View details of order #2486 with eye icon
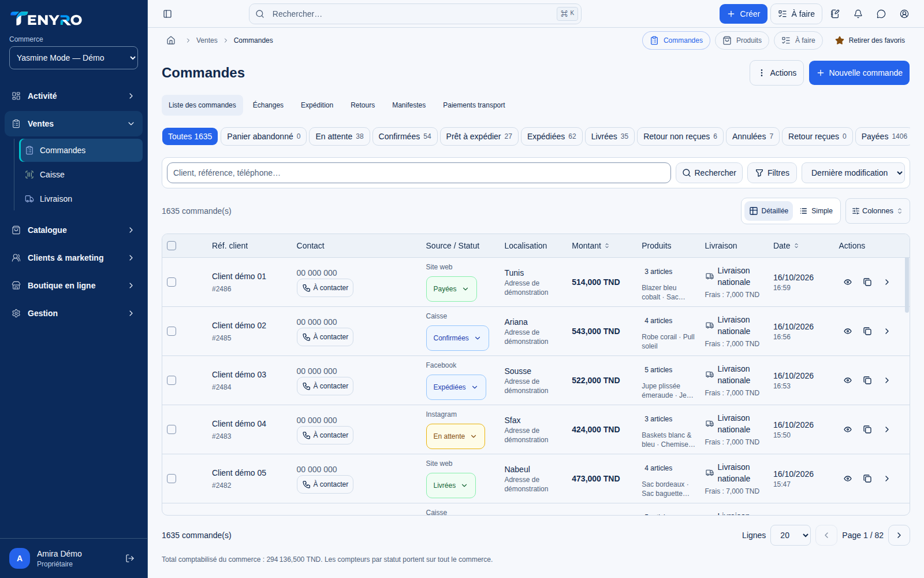The height and width of the screenshot is (578, 924). pos(848,282)
